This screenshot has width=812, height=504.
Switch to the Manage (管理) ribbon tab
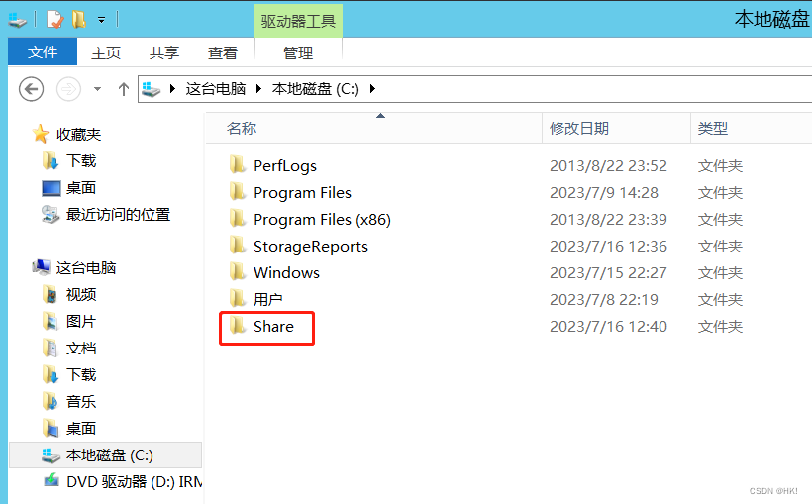298,52
